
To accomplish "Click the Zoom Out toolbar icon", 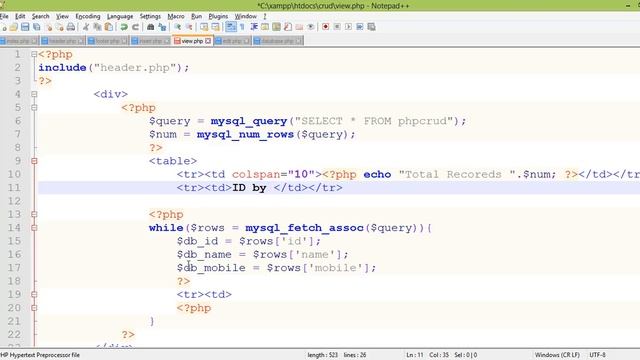I will [189, 27].
